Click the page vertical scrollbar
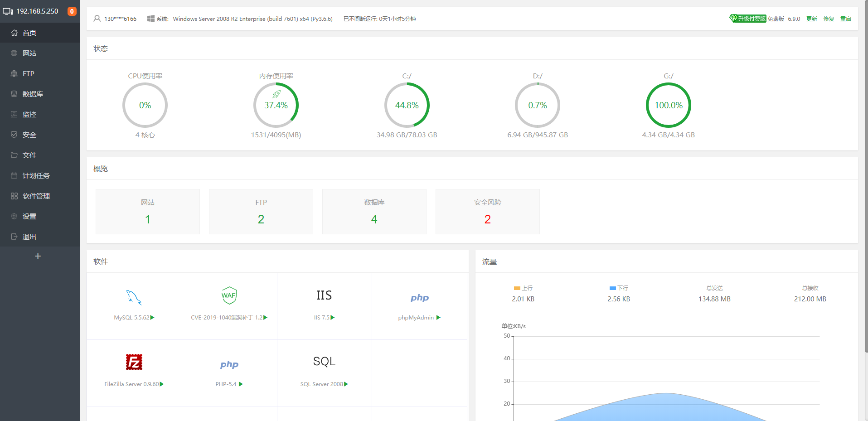The image size is (868, 421). point(866,177)
